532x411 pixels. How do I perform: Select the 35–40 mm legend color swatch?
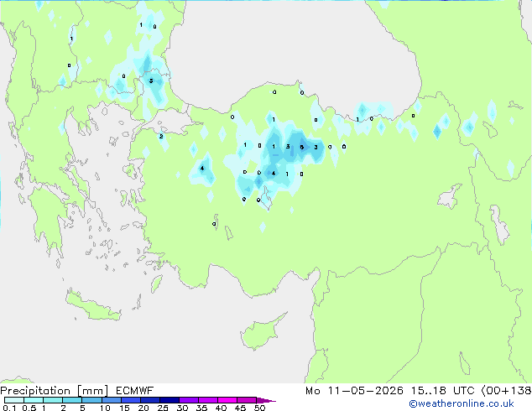coord(208,400)
